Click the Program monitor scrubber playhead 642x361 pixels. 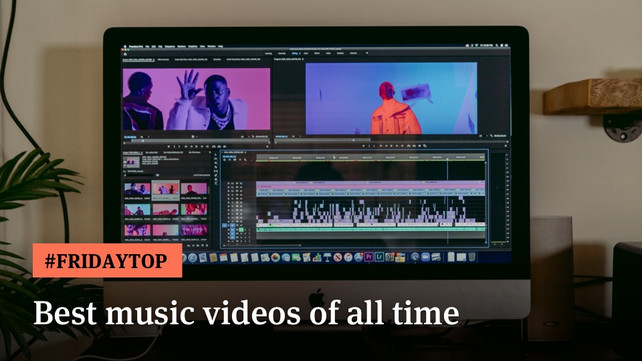(x=353, y=140)
